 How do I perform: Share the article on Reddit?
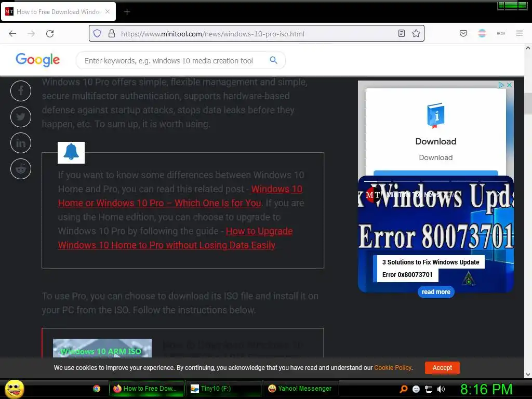21,169
